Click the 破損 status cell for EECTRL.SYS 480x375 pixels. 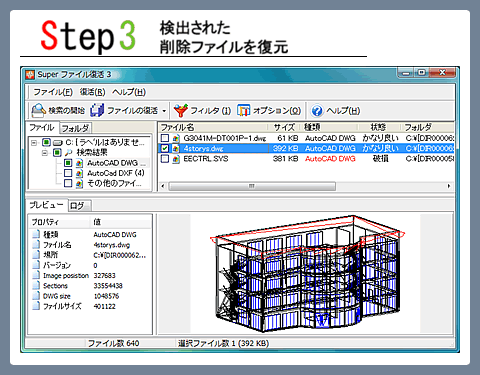tap(380, 159)
